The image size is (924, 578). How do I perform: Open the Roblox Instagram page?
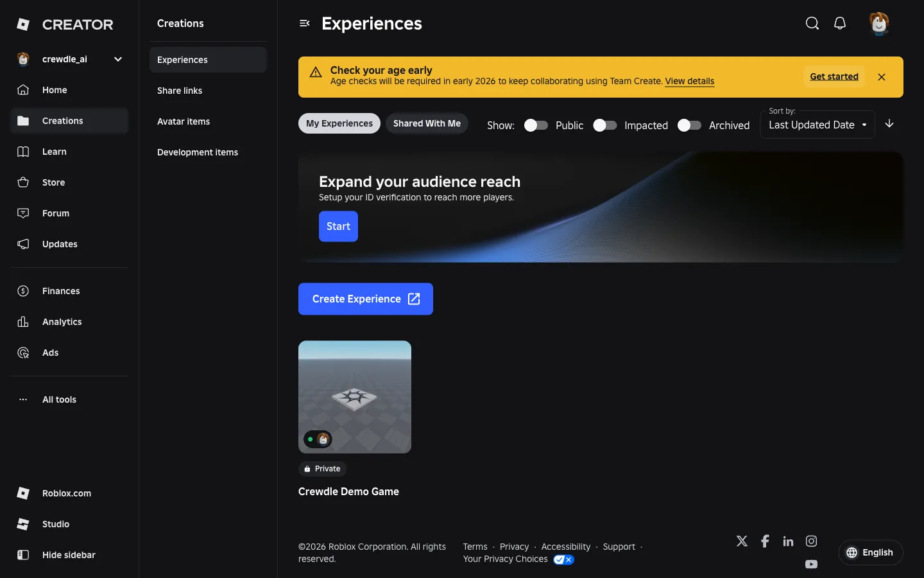tap(812, 541)
